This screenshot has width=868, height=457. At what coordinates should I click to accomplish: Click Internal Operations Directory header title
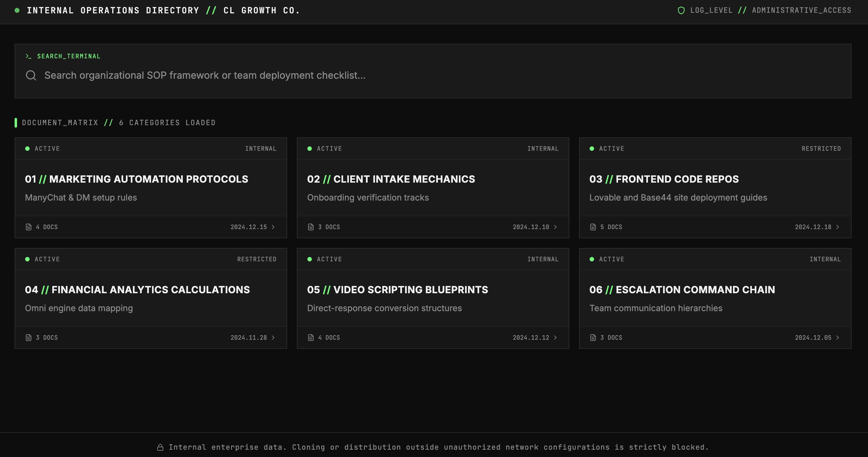pyautogui.click(x=163, y=10)
